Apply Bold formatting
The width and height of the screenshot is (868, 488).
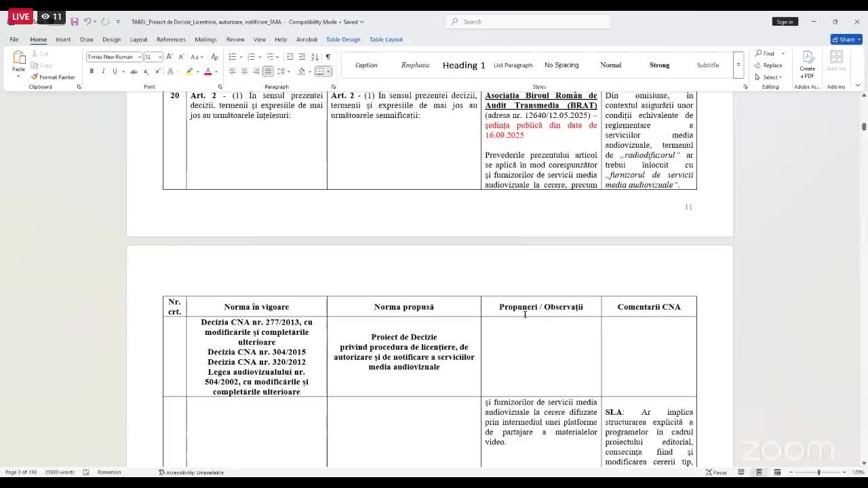pyautogui.click(x=92, y=71)
